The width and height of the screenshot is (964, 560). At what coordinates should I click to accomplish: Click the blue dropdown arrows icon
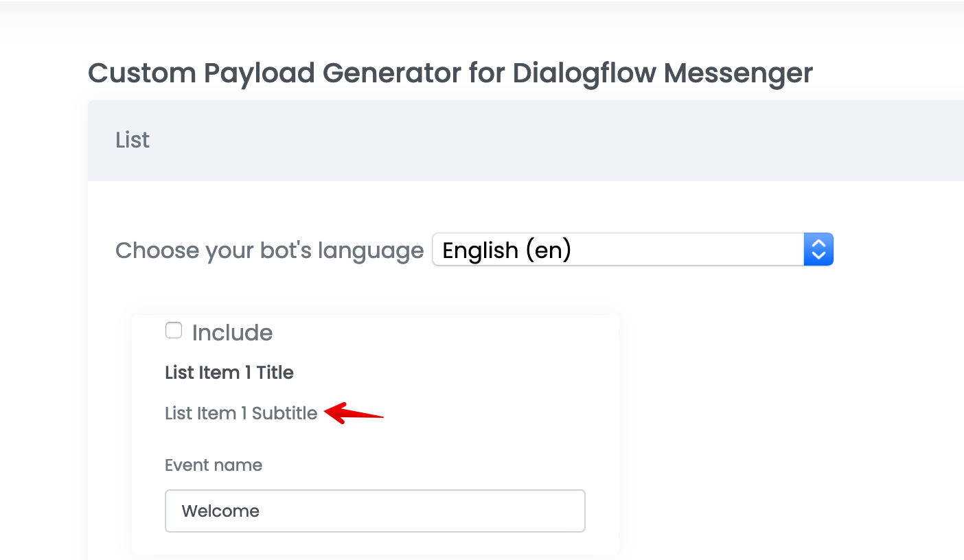tap(818, 250)
